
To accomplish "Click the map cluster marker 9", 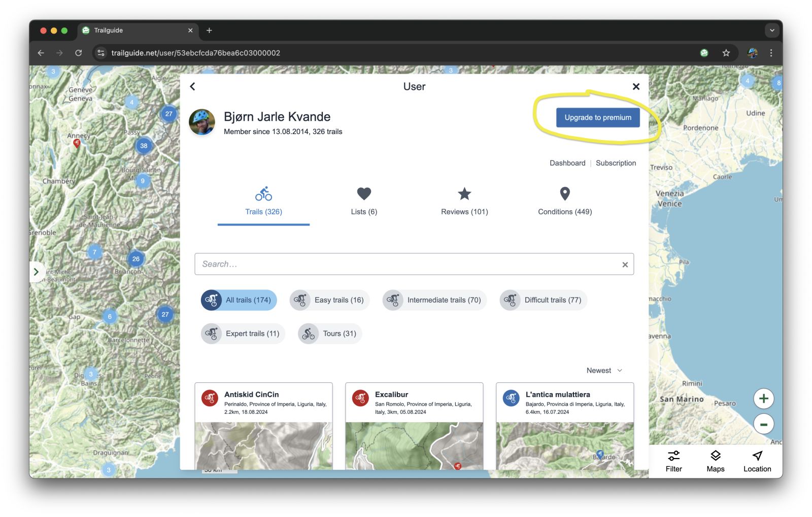I will click(x=143, y=181).
